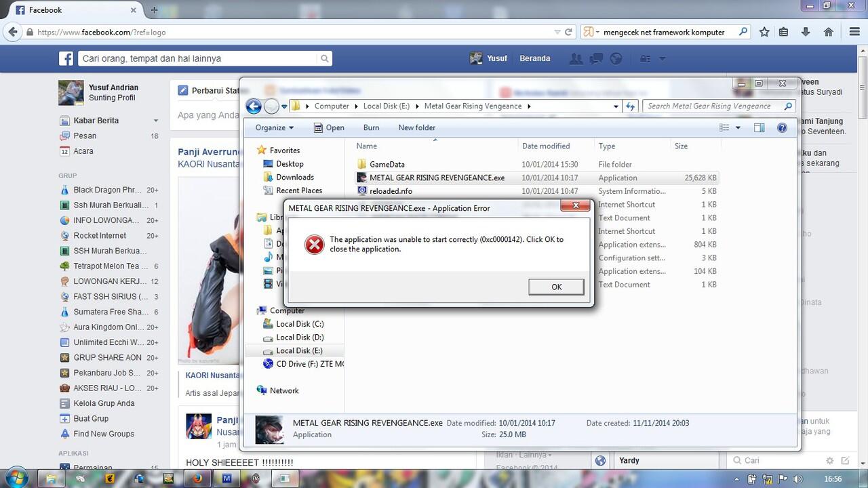The image size is (868, 488).
Task: Go to Beranda in Facebook header
Action: click(x=534, y=58)
